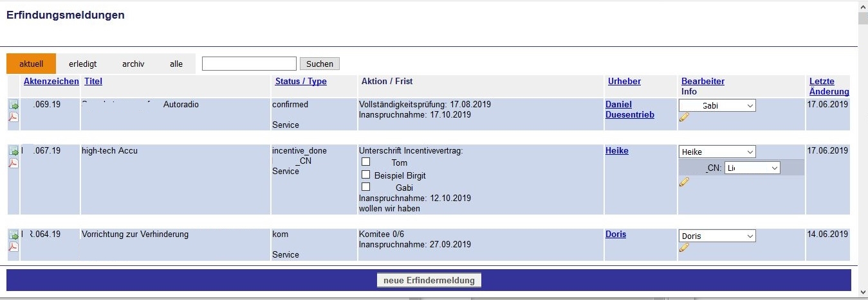Click the pencil edit icon below the Gabi dropdown
This screenshot has width=868, height=300.
point(684,117)
